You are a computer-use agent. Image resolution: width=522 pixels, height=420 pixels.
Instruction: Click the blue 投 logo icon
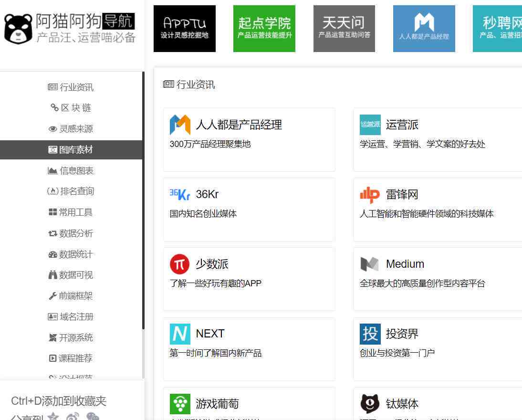[370, 334]
